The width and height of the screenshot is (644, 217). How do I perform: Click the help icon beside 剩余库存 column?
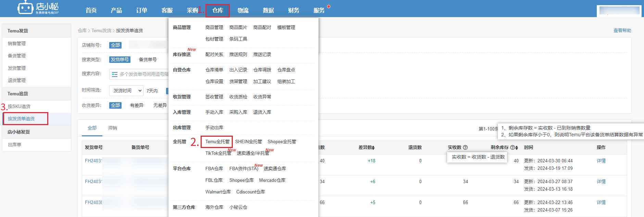click(512, 148)
